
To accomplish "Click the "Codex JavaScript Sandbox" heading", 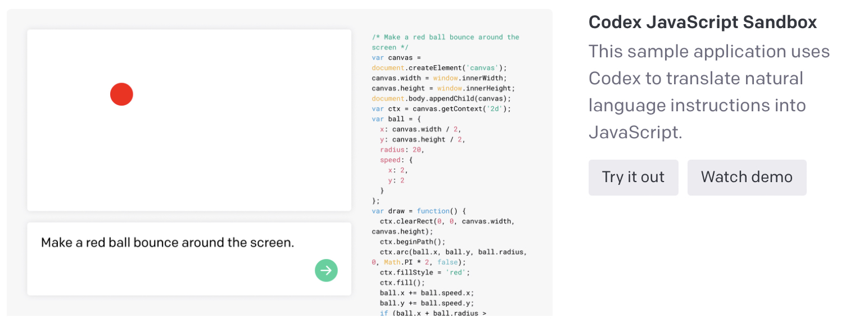I will point(702,22).
